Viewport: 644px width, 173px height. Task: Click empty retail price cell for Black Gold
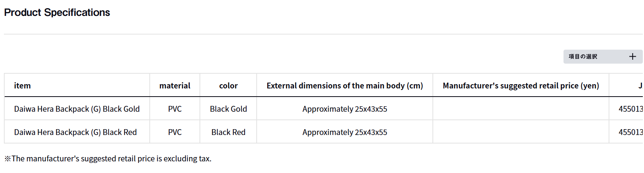pos(521,109)
